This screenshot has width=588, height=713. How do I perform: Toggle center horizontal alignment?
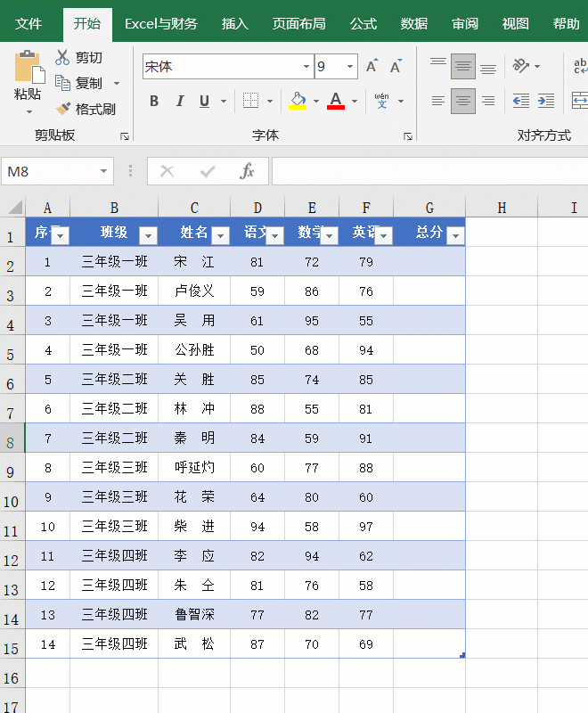462,101
